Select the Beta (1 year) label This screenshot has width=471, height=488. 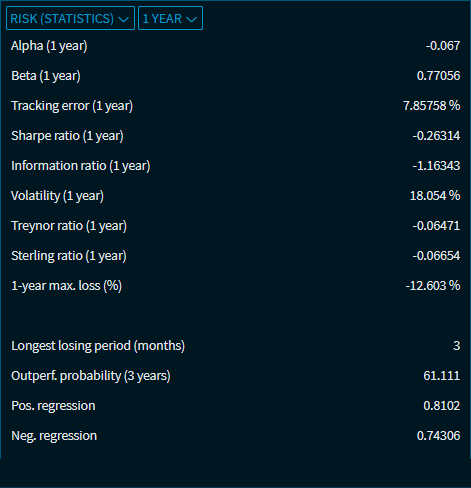46,76
